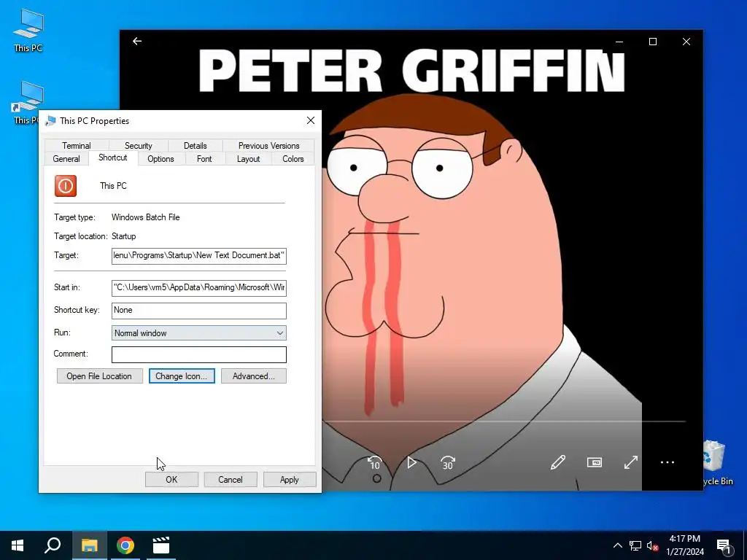747x560 pixels.
Task: Skip back 10 seconds in video
Action: coord(375,462)
